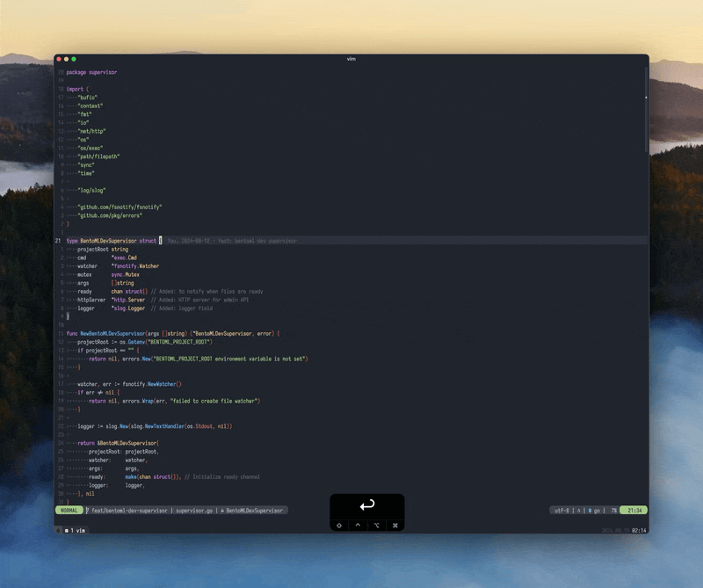Click the Option modifier key icon
The height and width of the screenshot is (588, 703).
pos(376,526)
